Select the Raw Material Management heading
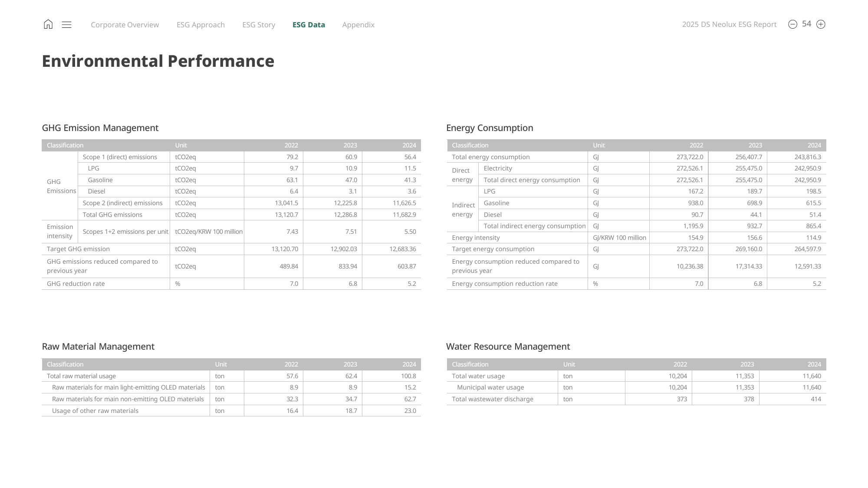 98,347
